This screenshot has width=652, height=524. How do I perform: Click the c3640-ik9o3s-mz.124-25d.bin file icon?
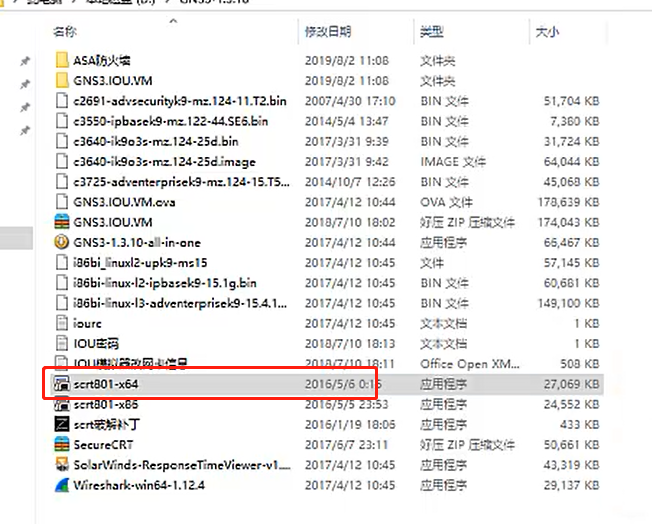click(x=62, y=141)
